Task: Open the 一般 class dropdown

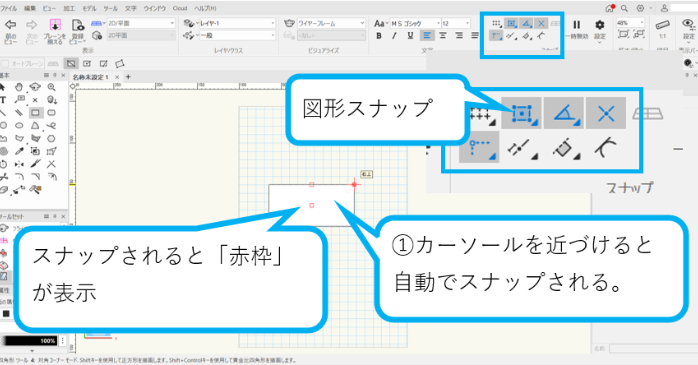Action: tap(237, 35)
